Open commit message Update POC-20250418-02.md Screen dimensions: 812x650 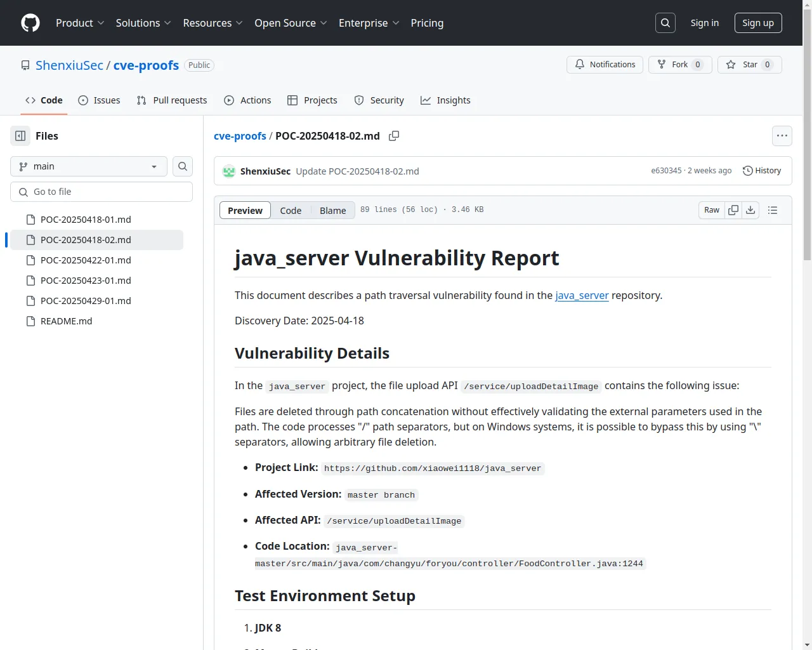tap(357, 171)
